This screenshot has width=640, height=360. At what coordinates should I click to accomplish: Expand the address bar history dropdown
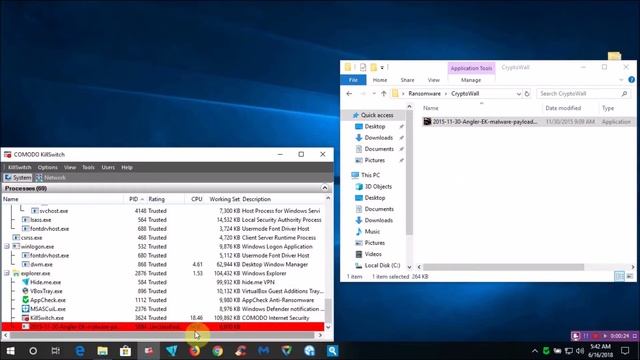[518, 93]
